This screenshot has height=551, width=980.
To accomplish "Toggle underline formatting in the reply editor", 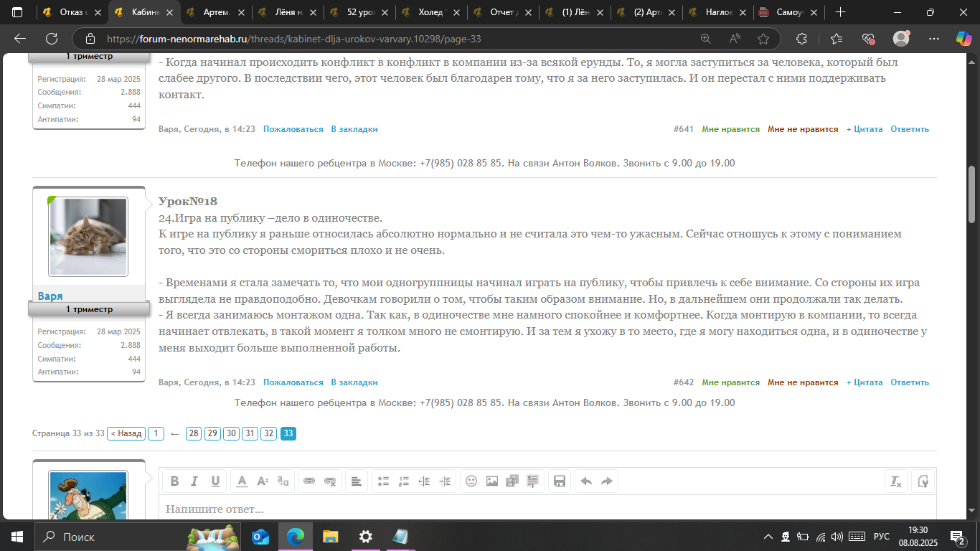I will coord(215,481).
